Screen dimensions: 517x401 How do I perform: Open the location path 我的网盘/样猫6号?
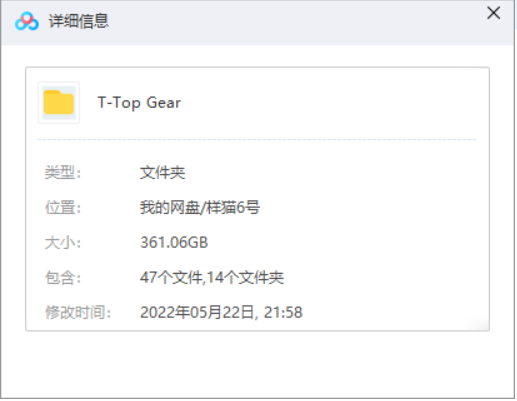[x=200, y=207]
